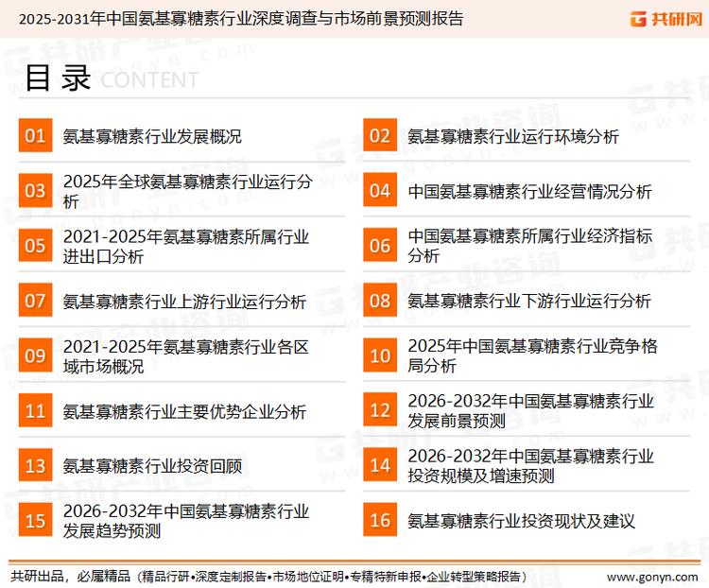This screenshot has width=709, height=588.
Task: Select 2021-2025年氨基寡糖素行业各区域市场概况 title
Action: [186, 356]
